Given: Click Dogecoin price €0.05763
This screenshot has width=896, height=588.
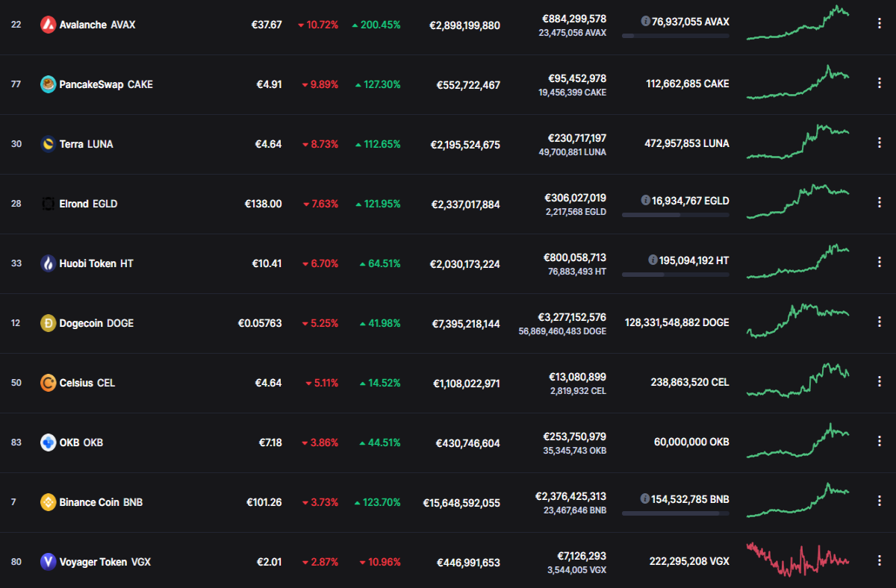Looking at the screenshot, I should click(x=260, y=323).
